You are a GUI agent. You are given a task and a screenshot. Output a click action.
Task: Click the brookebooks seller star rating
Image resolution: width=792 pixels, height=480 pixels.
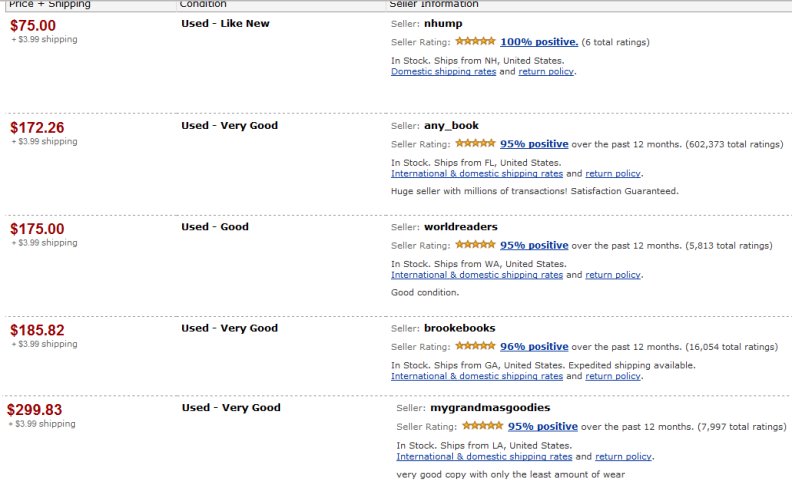point(475,347)
